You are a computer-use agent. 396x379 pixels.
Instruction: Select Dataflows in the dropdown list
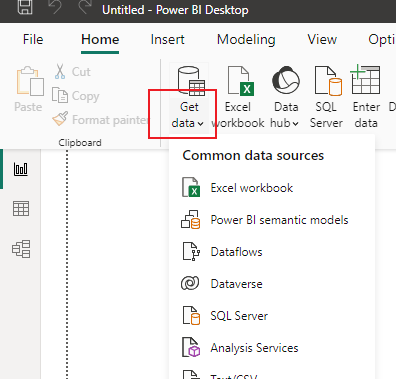point(272,252)
